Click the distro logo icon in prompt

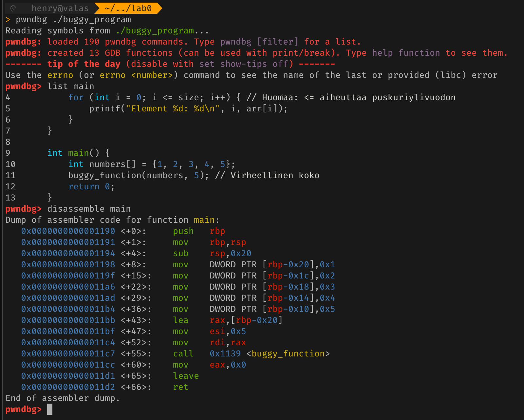click(x=13, y=8)
